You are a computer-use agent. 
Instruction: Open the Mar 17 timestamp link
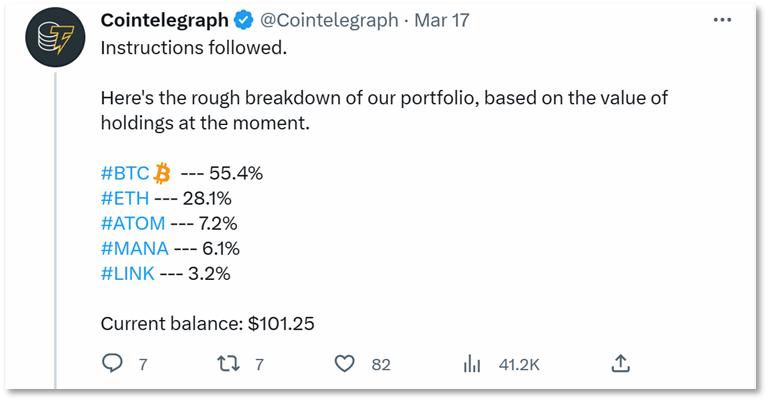442,20
